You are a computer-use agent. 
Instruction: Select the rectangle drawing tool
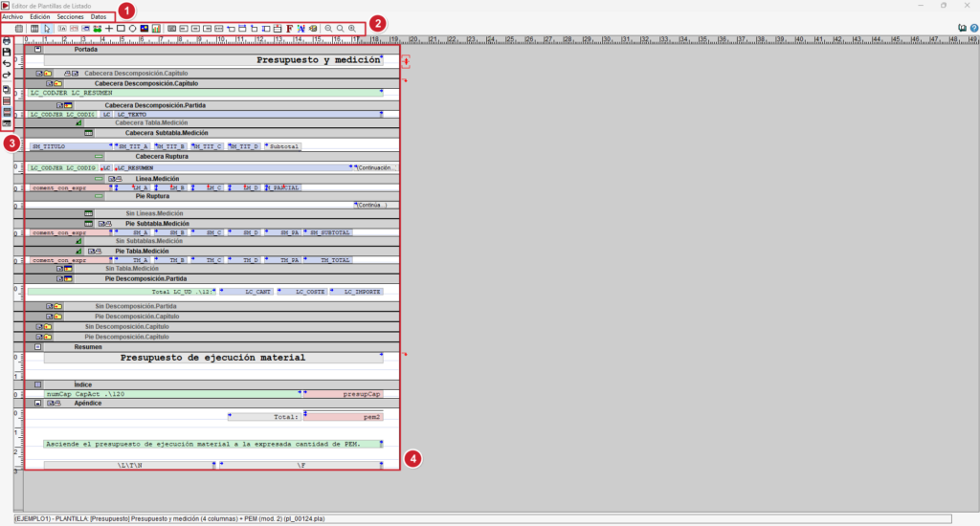click(x=121, y=29)
